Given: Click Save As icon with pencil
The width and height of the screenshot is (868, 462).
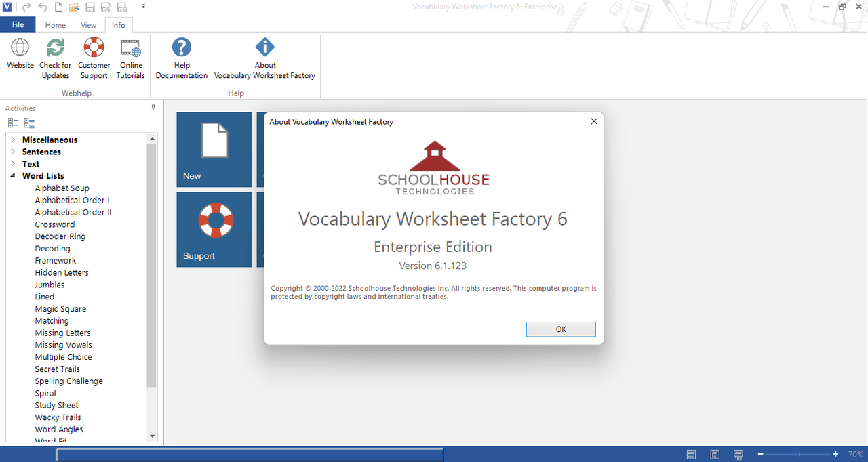Looking at the screenshot, I should [106, 7].
